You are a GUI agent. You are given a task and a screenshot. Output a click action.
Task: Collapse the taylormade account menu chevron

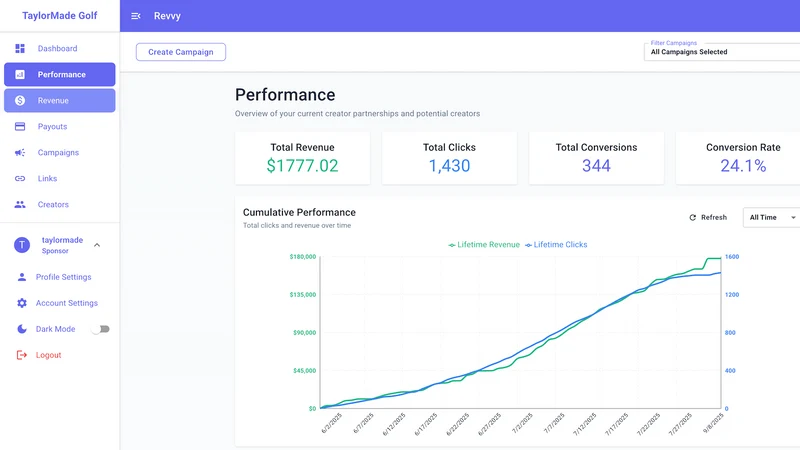[97, 245]
